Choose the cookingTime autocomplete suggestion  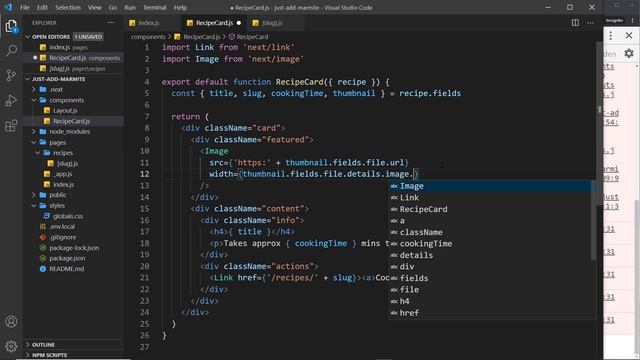(490, 244)
